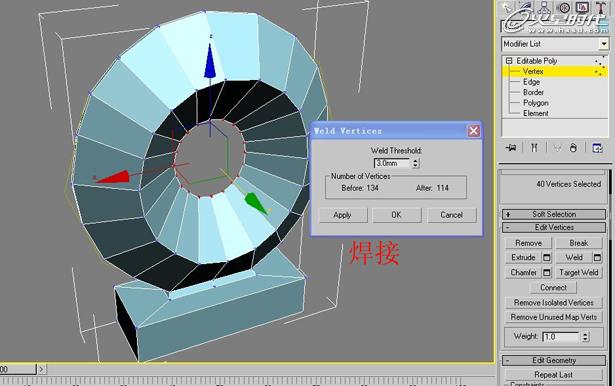The width and height of the screenshot is (615, 386).
Task: Close the Weld Vertices dialog
Action: (473, 131)
